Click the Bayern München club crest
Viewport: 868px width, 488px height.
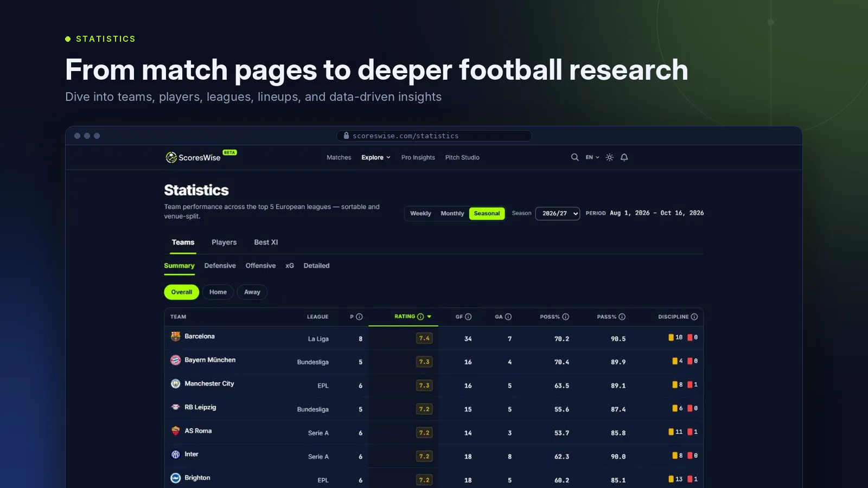[x=176, y=360]
